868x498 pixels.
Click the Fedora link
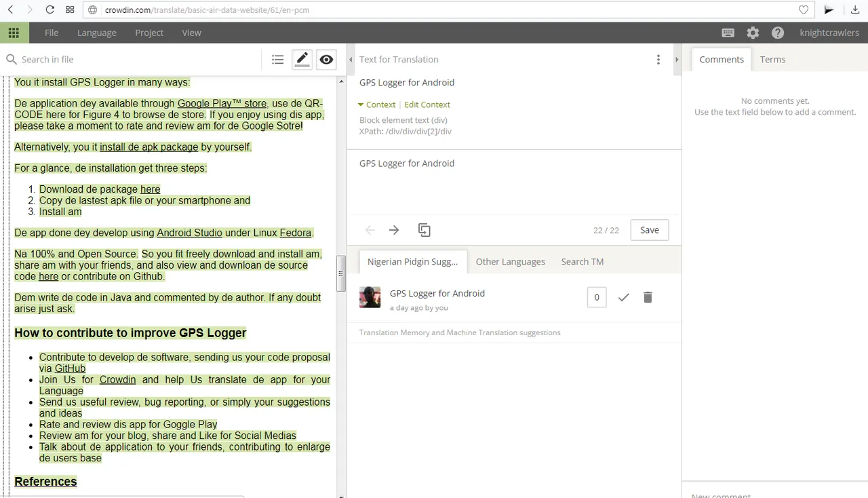[296, 233]
